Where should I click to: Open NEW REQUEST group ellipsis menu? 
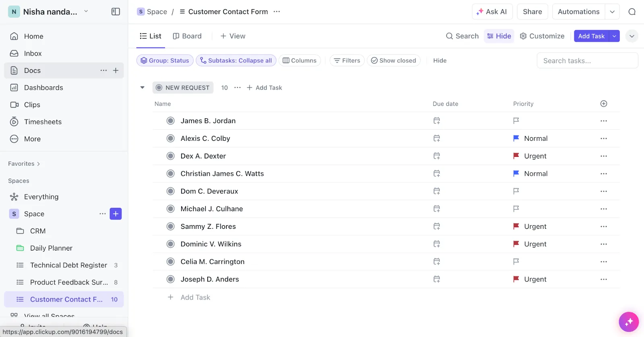[x=237, y=88]
